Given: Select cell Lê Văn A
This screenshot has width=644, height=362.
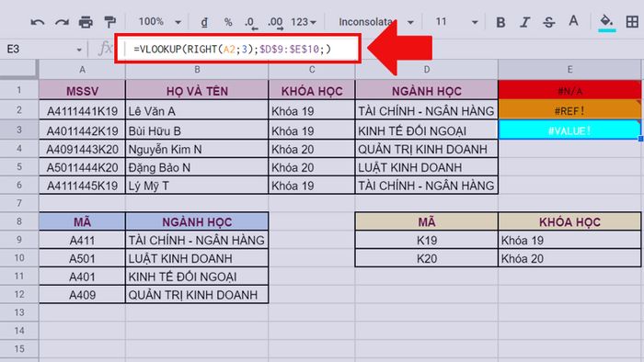Looking at the screenshot, I should pos(197,110).
